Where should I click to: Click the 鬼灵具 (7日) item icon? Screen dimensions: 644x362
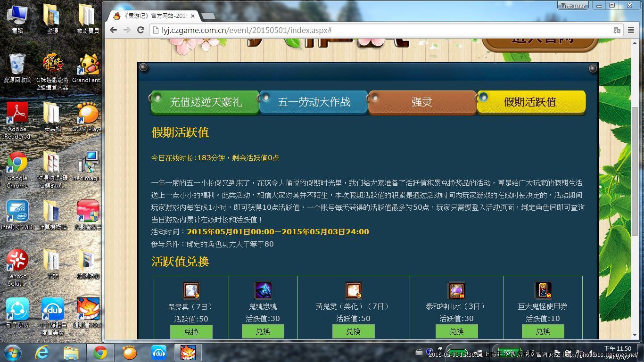pos(191,290)
